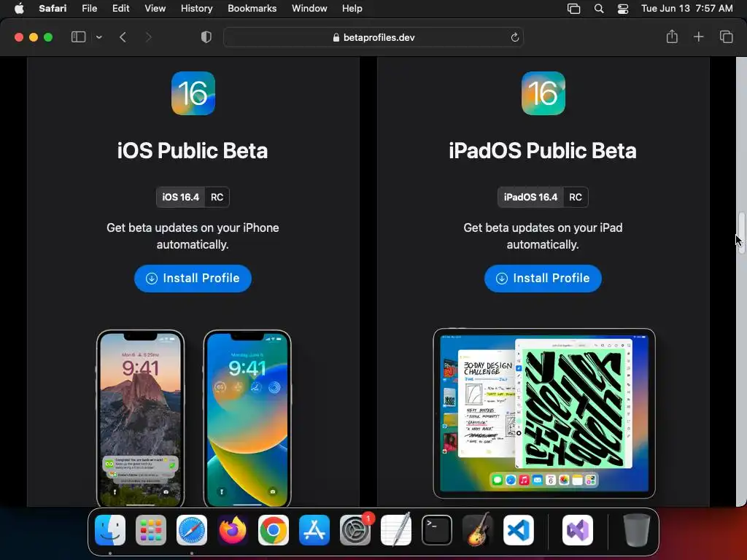Click the Stage Manager icon in menu bar
The image size is (747, 560).
coord(573,9)
